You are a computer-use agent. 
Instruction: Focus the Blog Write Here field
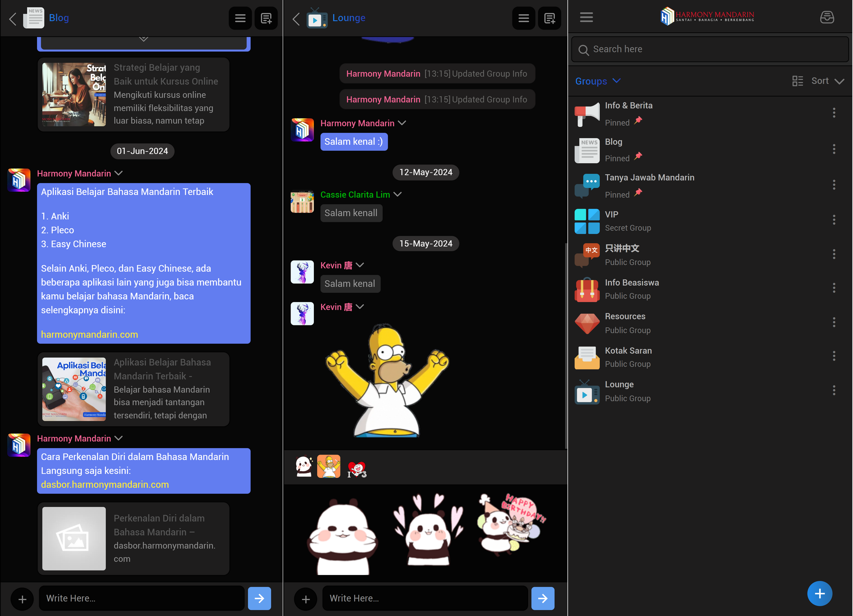pos(142,598)
